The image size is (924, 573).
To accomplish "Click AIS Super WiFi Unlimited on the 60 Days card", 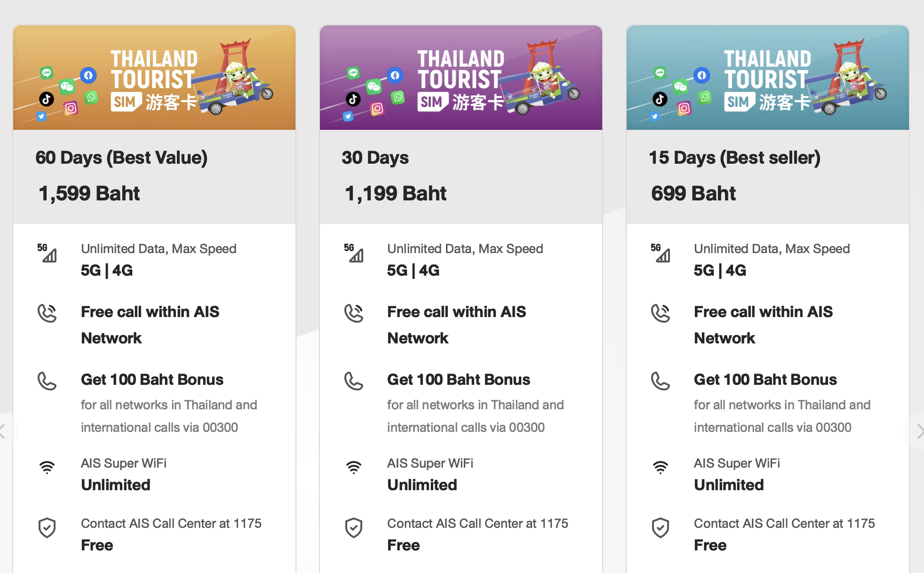I will pos(123,474).
